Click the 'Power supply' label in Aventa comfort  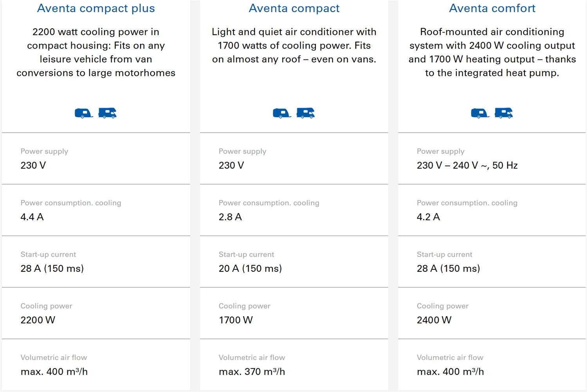click(441, 151)
